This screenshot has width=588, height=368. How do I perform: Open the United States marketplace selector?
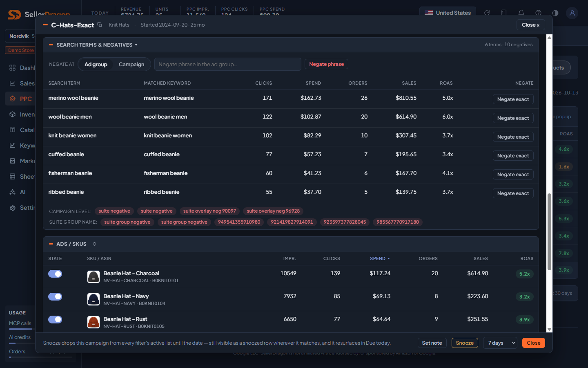(x=448, y=13)
